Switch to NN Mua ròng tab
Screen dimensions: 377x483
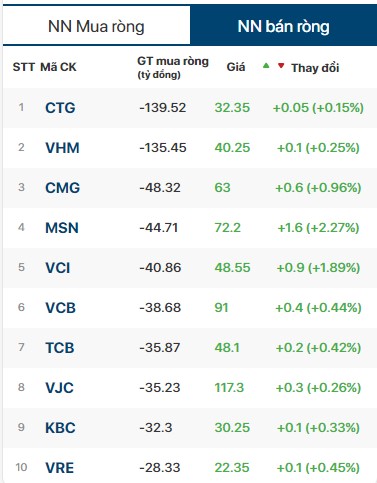pyautogui.click(x=96, y=26)
